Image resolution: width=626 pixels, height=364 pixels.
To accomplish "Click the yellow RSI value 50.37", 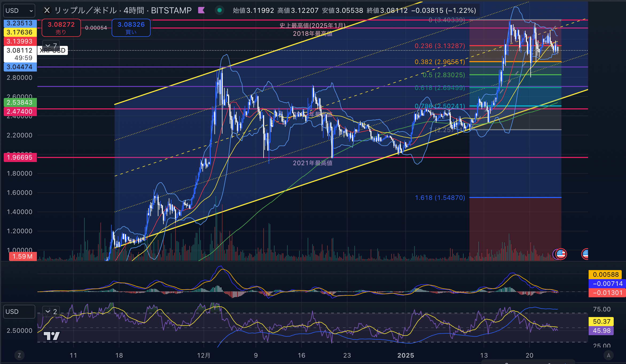I will point(601,322).
